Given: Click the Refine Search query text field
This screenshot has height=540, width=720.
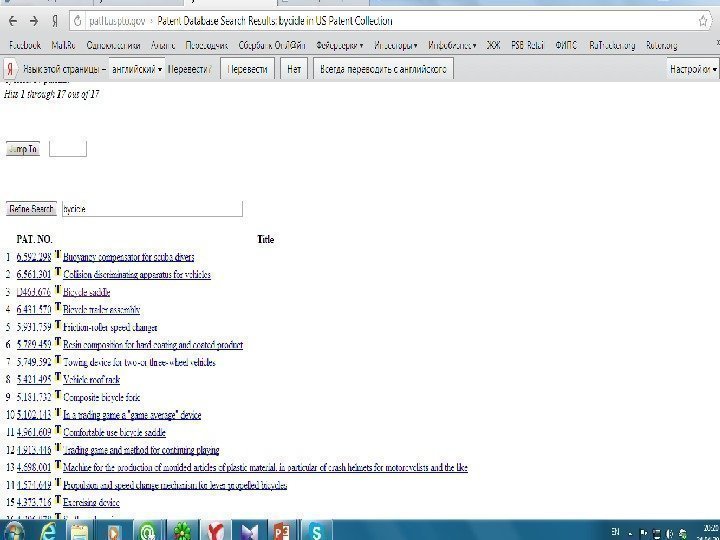Looking at the screenshot, I should (152, 209).
